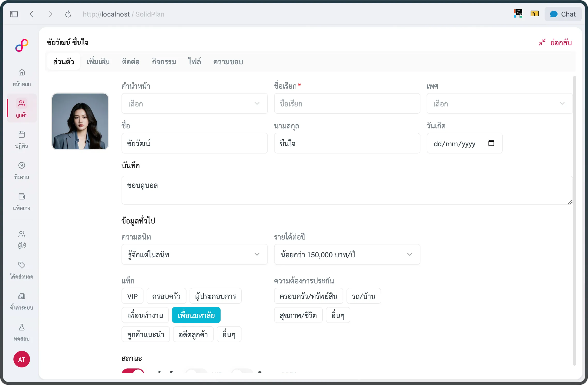This screenshot has height=385, width=588.
Task: Open the แพ็คเกจ package wallet icon
Action: click(x=22, y=196)
